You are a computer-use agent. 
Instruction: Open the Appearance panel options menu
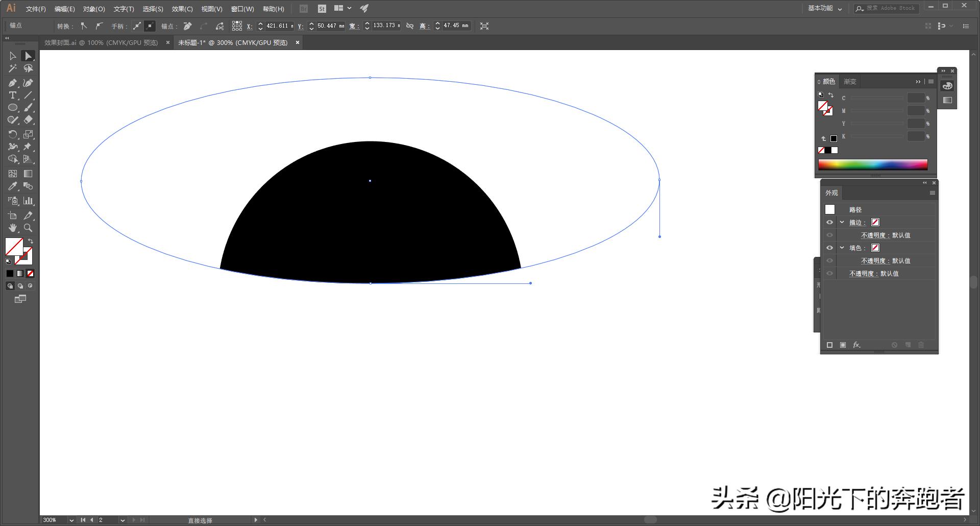tap(933, 193)
